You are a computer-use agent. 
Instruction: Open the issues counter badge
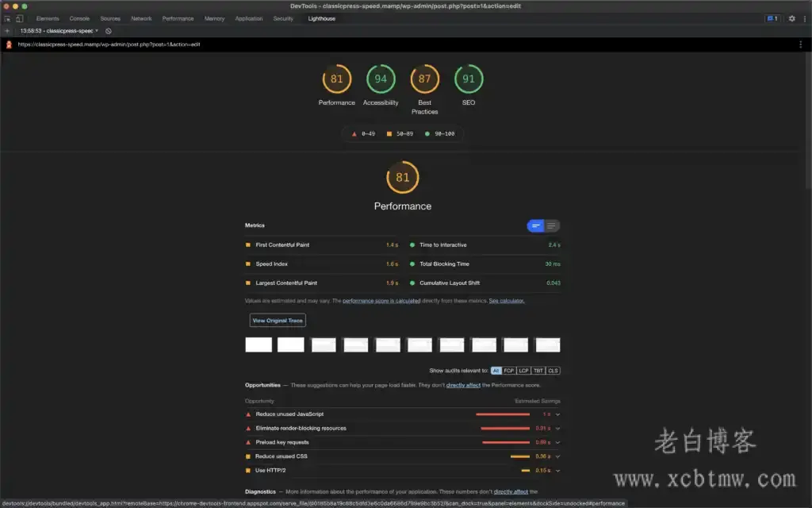tap(772, 18)
